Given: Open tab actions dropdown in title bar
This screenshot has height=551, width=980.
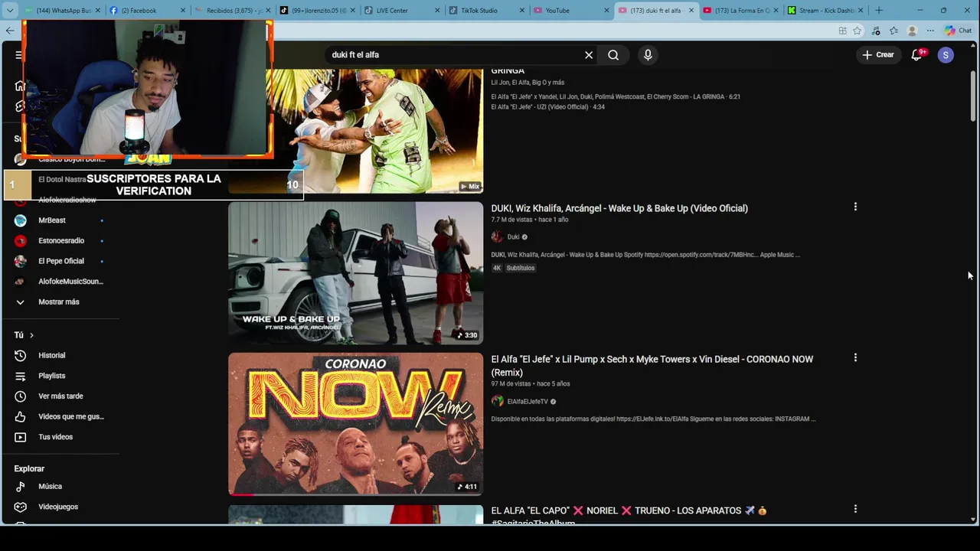Looking at the screenshot, I should tap(10, 10).
